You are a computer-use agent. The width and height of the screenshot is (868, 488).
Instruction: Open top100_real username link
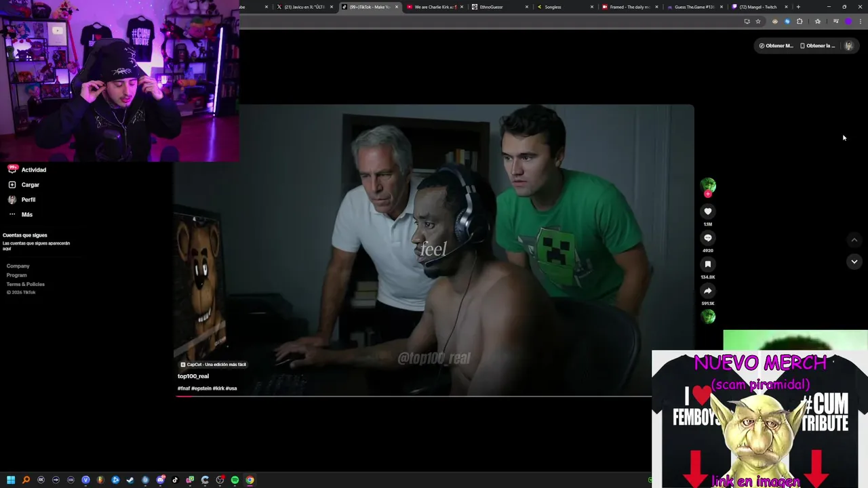click(x=193, y=376)
